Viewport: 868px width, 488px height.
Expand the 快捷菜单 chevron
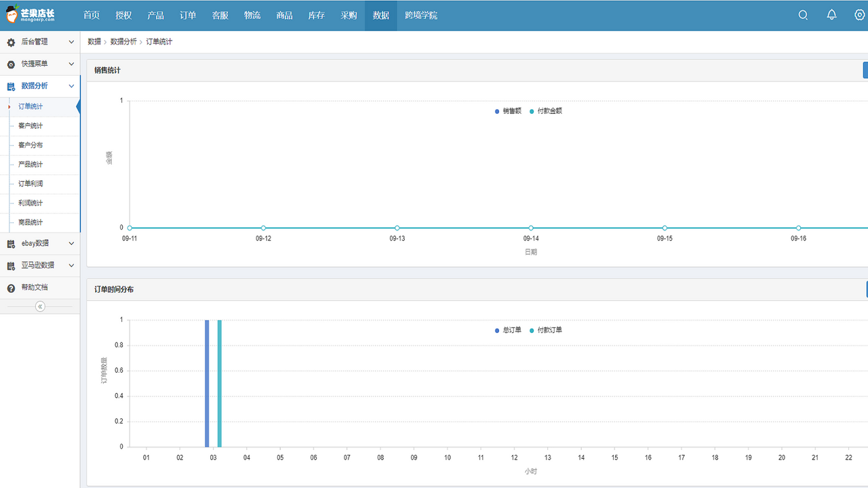pos(71,64)
